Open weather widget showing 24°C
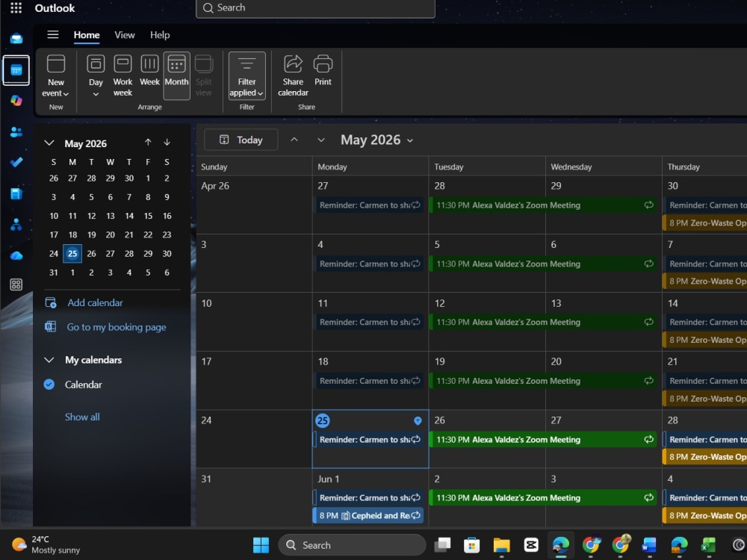This screenshot has width=747, height=560. 46,545
